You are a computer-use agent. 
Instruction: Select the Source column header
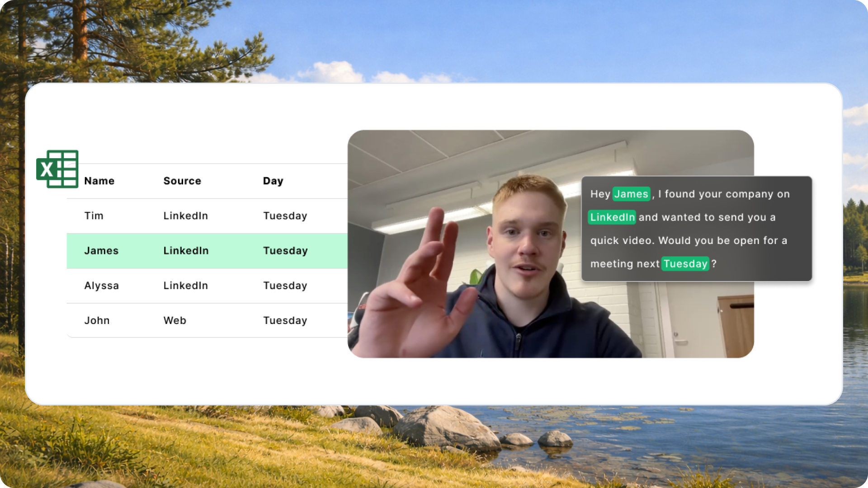pos(182,181)
